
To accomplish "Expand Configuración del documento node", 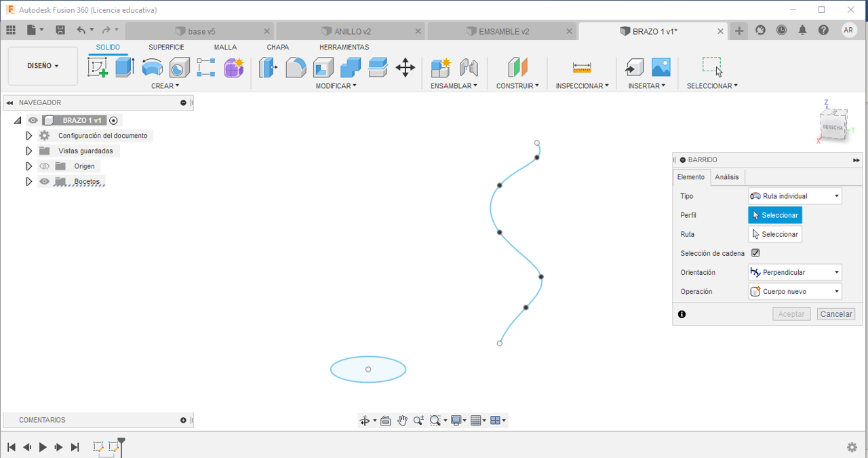I will point(28,136).
